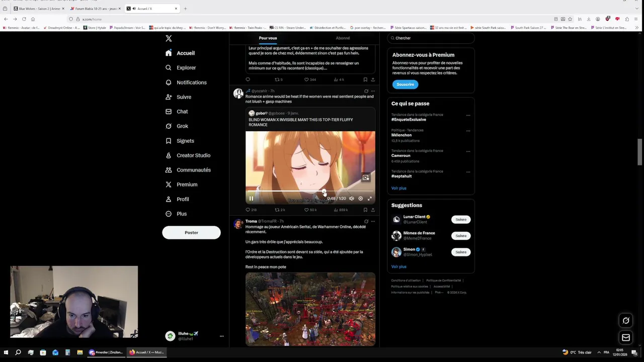Switch to Blue Wolves browser tab
644x362 pixels.
(x=39, y=9)
